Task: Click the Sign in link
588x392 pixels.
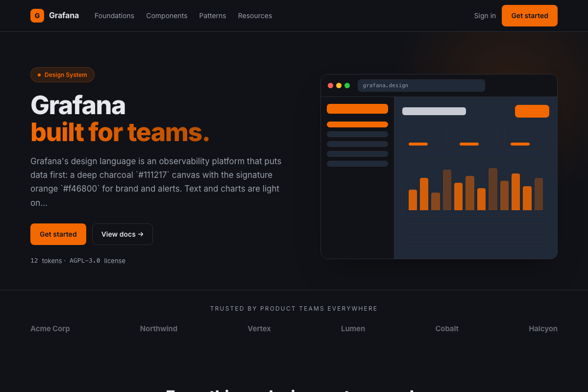Action: (485, 16)
